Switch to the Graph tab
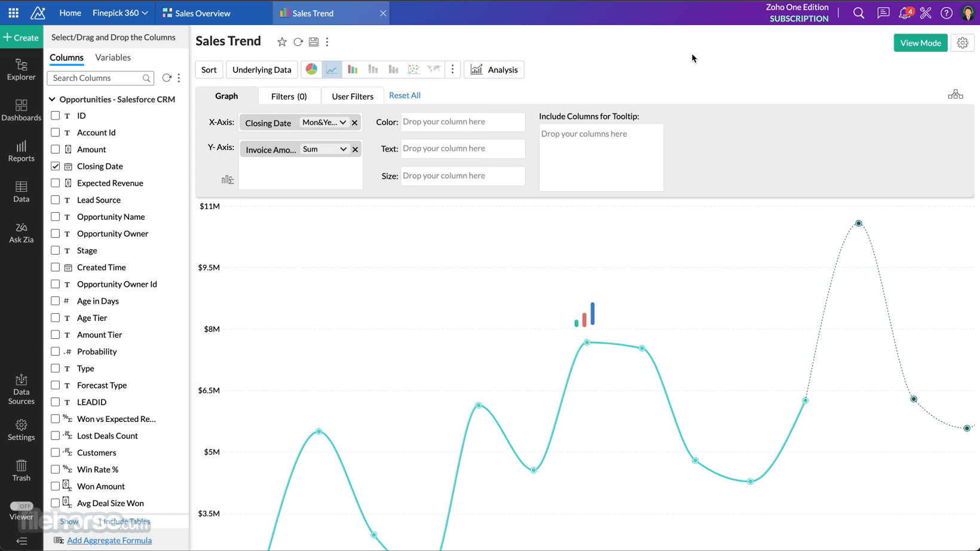 [x=226, y=96]
